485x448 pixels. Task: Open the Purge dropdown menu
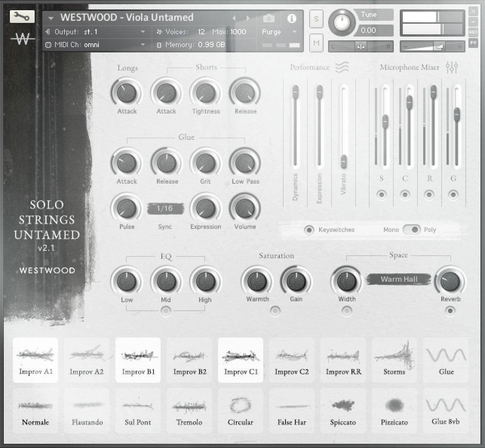click(x=279, y=32)
